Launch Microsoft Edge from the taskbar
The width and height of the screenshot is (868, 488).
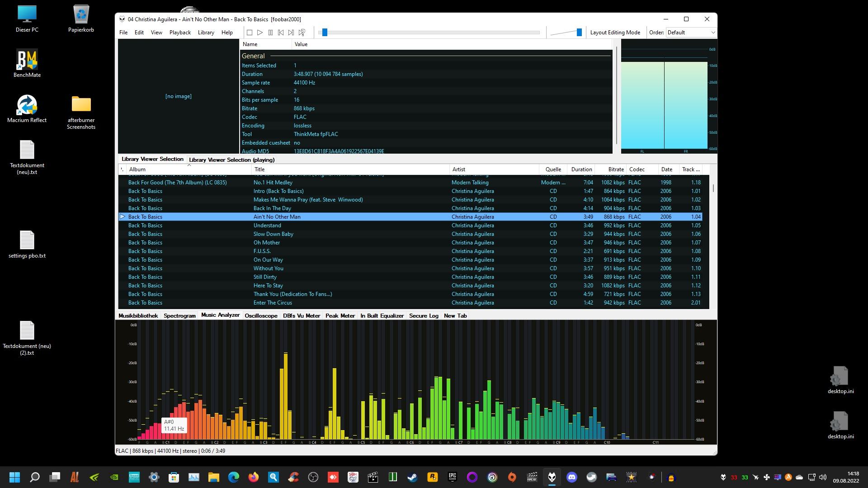[x=233, y=477]
